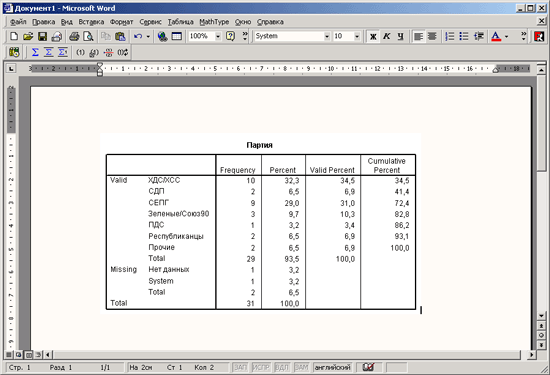Viewport: 550px width, 375px height.
Task: Insert equation reference icon
Action: click(94, 53)
